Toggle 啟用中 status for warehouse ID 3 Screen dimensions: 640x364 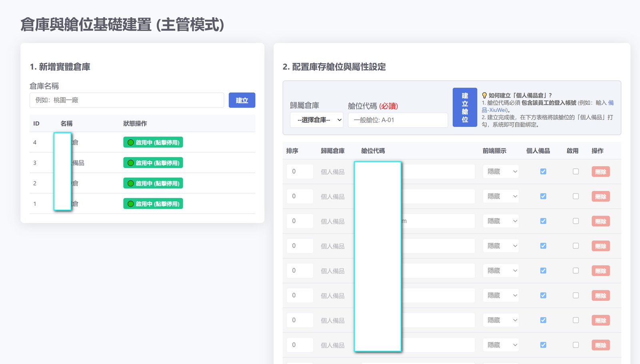click(153, 163)
